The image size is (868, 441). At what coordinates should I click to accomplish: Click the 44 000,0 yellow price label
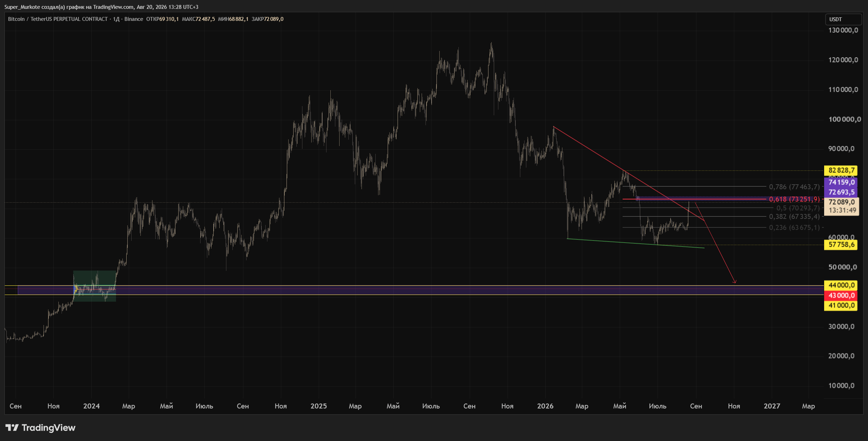click(841, 285)
